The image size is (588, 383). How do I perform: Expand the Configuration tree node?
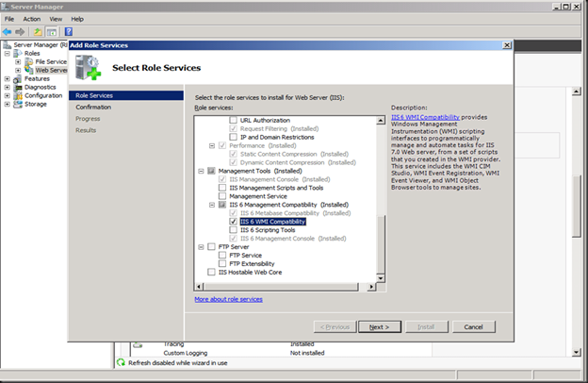coord(8,96)
